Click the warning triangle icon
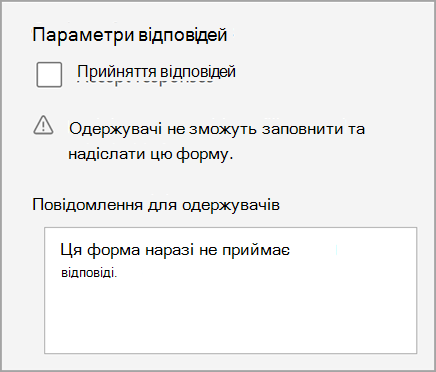 point(43,125)
